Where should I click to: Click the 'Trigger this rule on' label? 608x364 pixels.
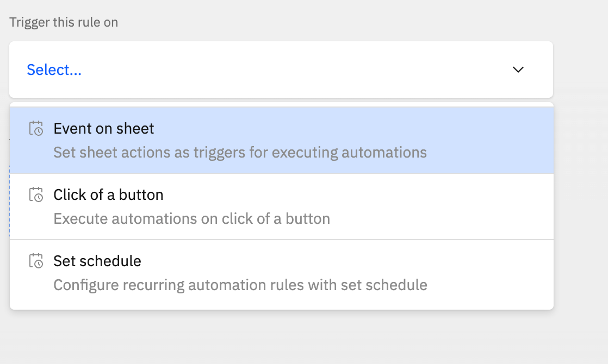pyautogui.click(x=64, y=22)
